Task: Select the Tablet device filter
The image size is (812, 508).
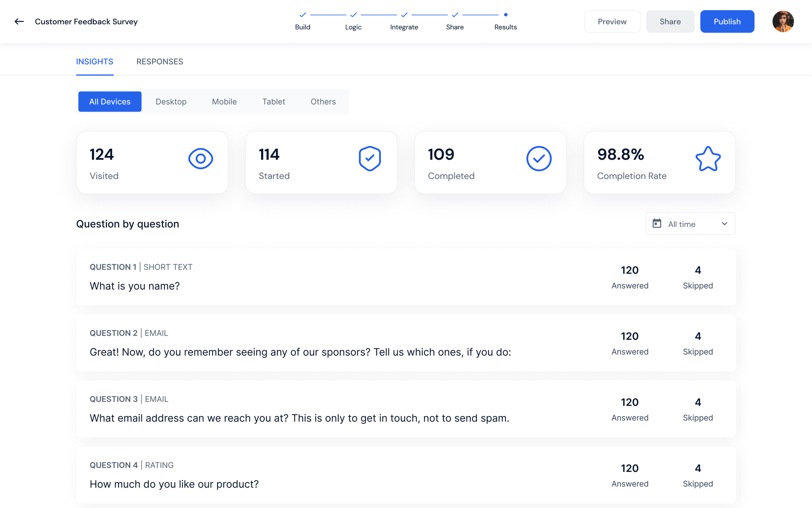Action: click(x=274, y=101)
